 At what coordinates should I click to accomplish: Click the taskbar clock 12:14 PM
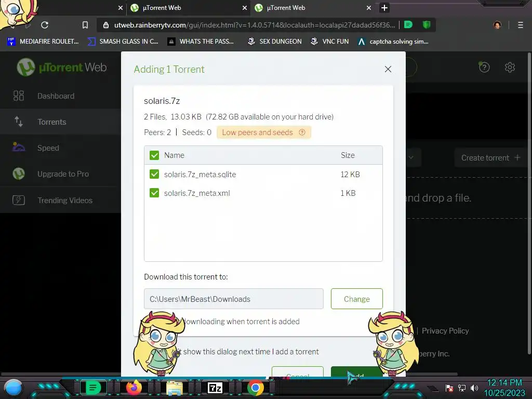tap(504, 383)
